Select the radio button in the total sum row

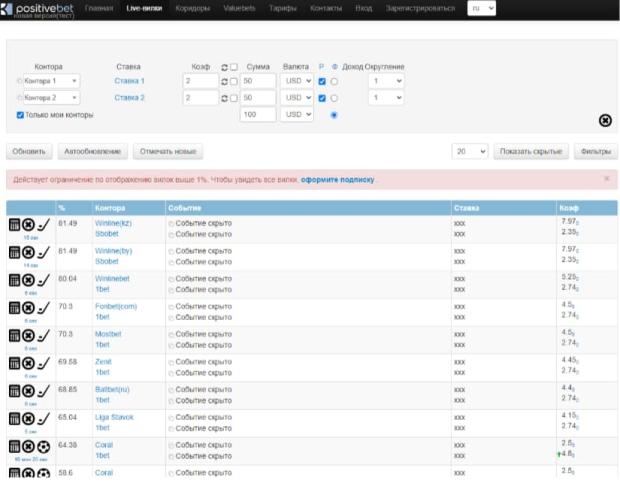[x=334, y=115]
